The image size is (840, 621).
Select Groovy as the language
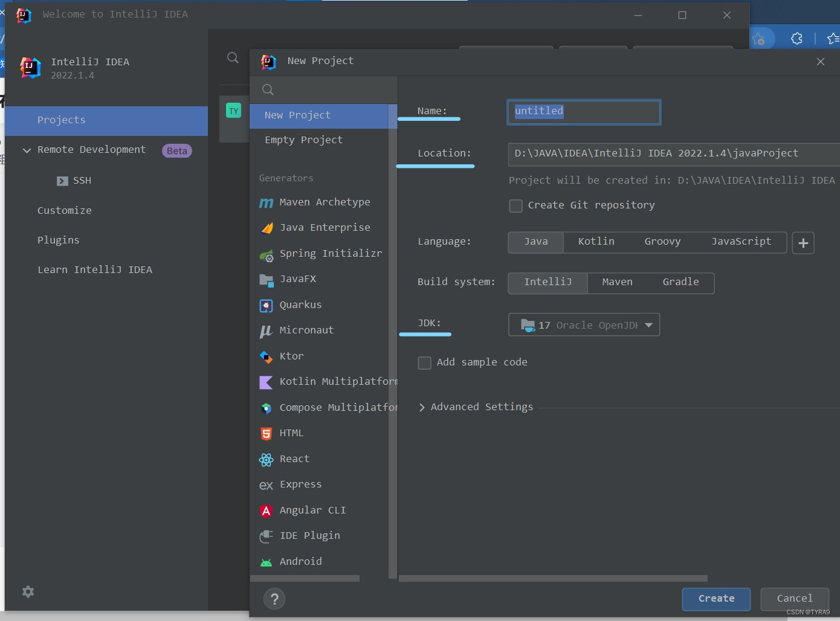point(662,242)
